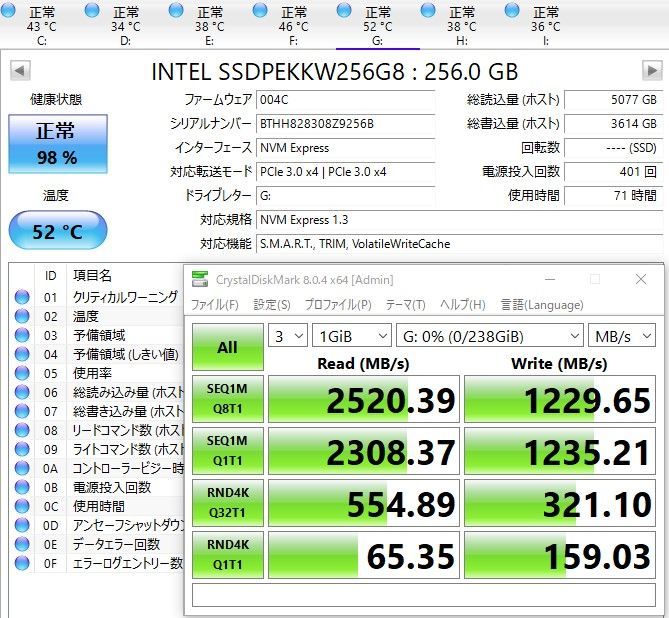
Task: Click status orb for ID 05 使用率
Action: click(x=22, y=373)
